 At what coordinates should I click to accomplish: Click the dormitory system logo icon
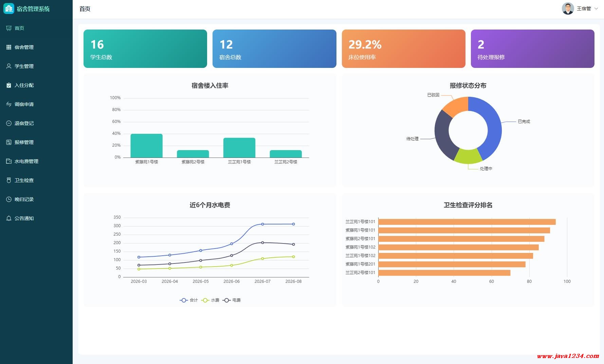(x=9, y=8)
